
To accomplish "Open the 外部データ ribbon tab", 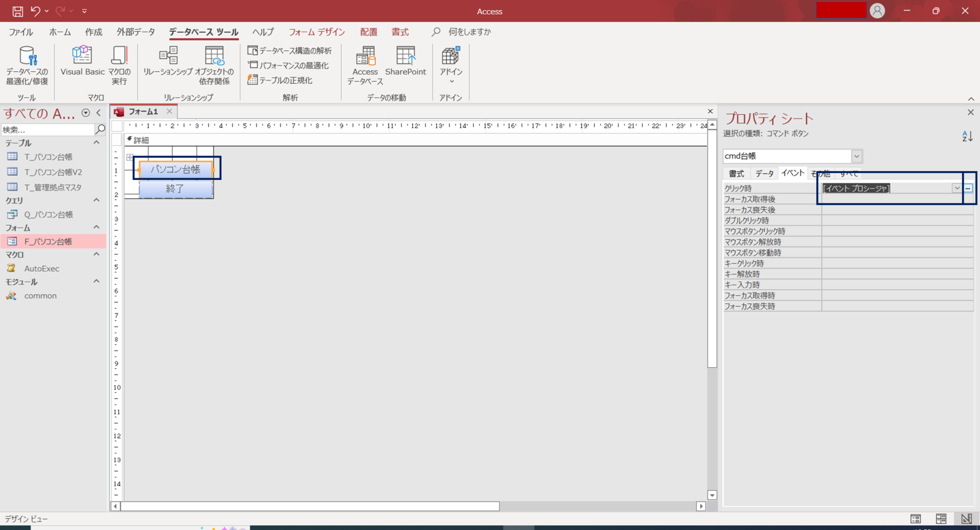I will coord(135,32).
